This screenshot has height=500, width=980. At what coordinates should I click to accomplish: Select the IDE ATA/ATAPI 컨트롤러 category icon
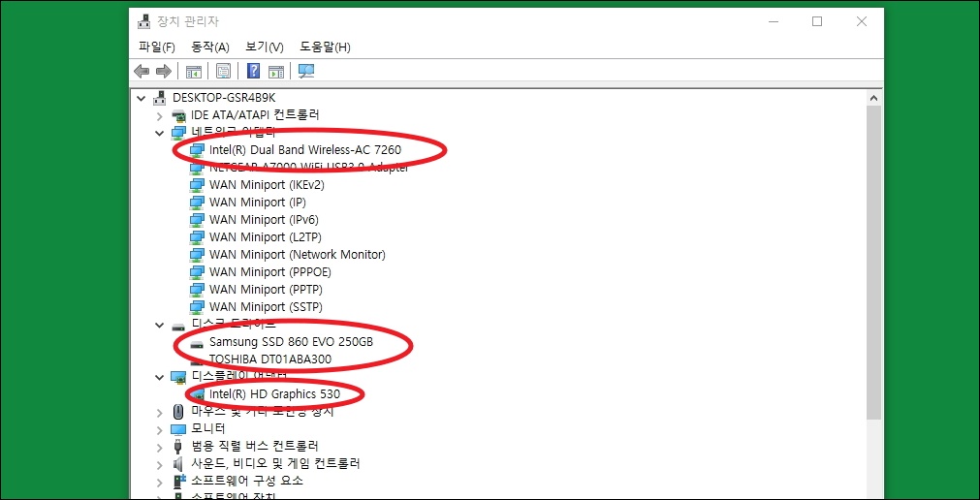pyautogui.click(x=178, y=115)
